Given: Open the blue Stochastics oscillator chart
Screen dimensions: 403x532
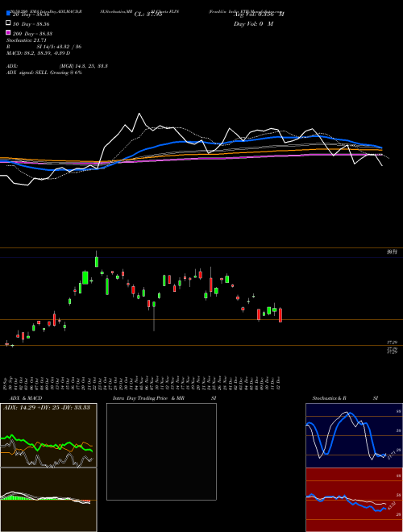Looking at the screenshot, I should click(x=354, y=435).
